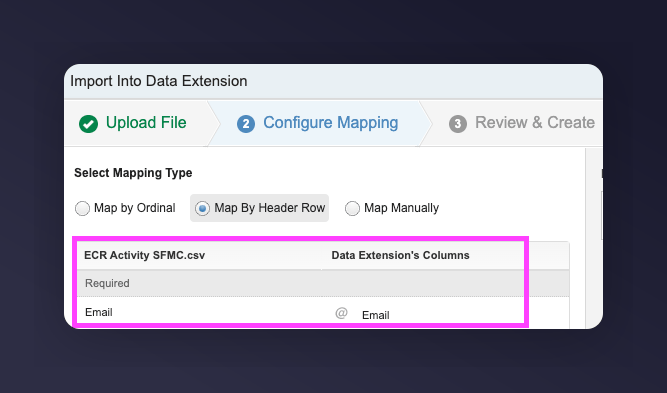
Task: Select the Map by Ordinal radio button
Action: pos(82,208)
